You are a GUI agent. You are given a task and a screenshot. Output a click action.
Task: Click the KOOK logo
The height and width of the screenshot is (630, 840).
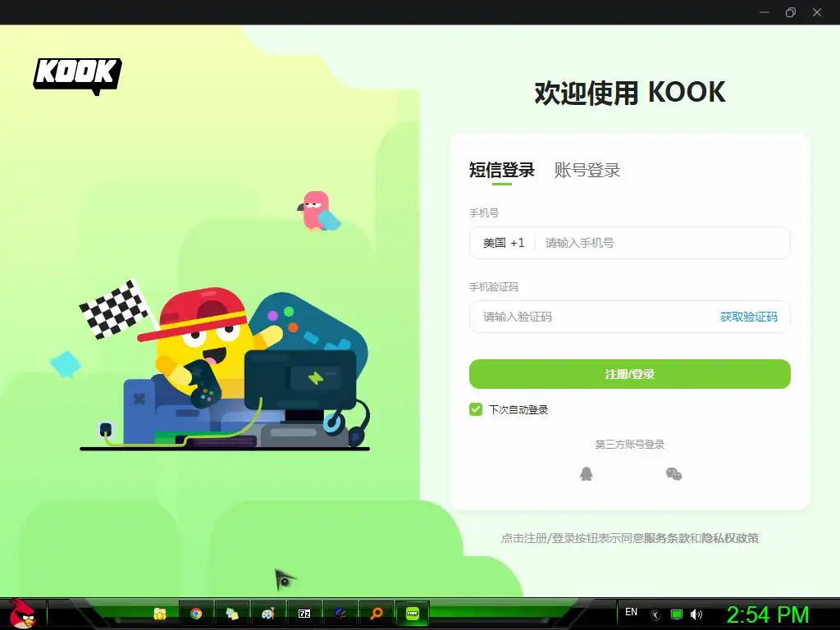pyautogui.click(x=78, y=76)
